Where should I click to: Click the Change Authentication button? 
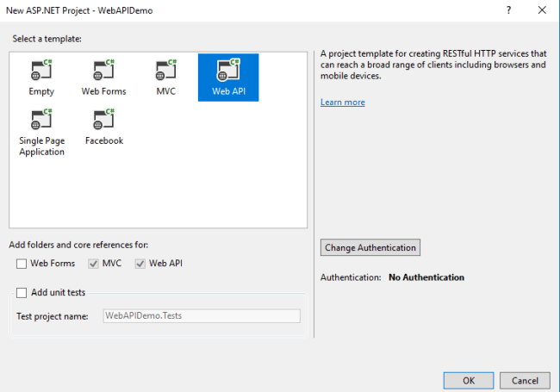pyautogui.click(x=370, y=247)
